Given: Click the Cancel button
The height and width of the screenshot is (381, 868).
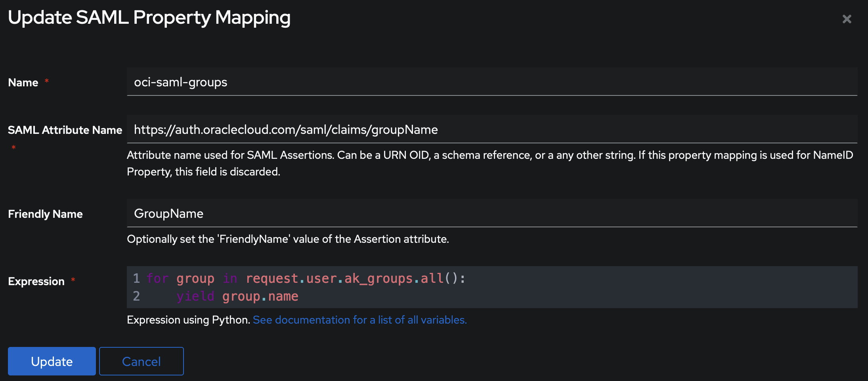Looking at the screenshot, I should click(141, 361).
